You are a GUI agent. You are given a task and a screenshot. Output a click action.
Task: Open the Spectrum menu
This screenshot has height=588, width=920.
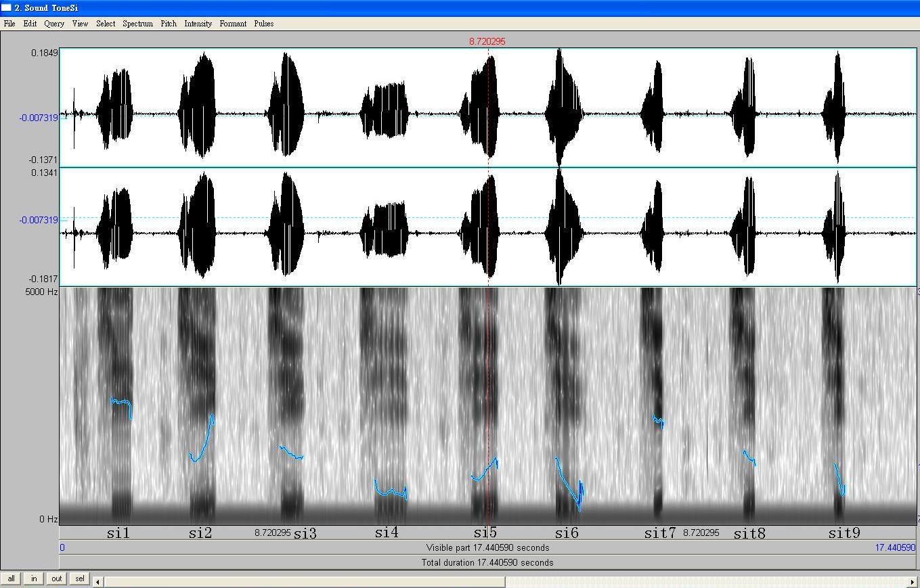tap(137, 23)
